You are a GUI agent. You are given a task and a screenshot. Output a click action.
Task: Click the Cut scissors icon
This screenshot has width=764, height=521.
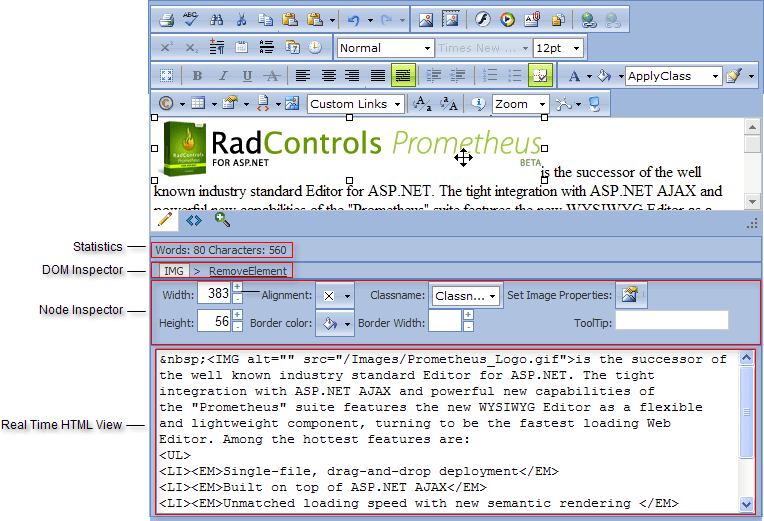(x=241, y=19)
